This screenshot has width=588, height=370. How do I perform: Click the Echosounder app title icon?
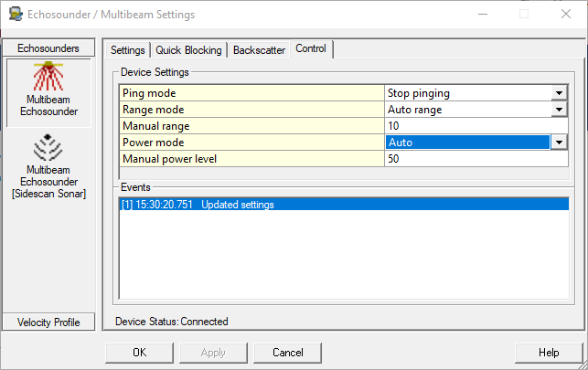pyautogui.click(x=16, y=15)
